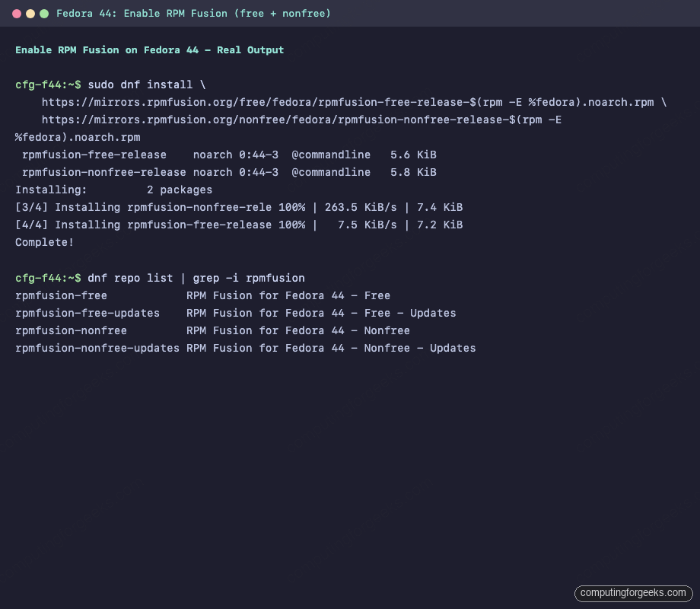Click the '[3/4] Installing rpmfusion-nonfree-rele' progress line
Image resolution: width=700 pixels, height=609 pixels.
coord(239,207)
